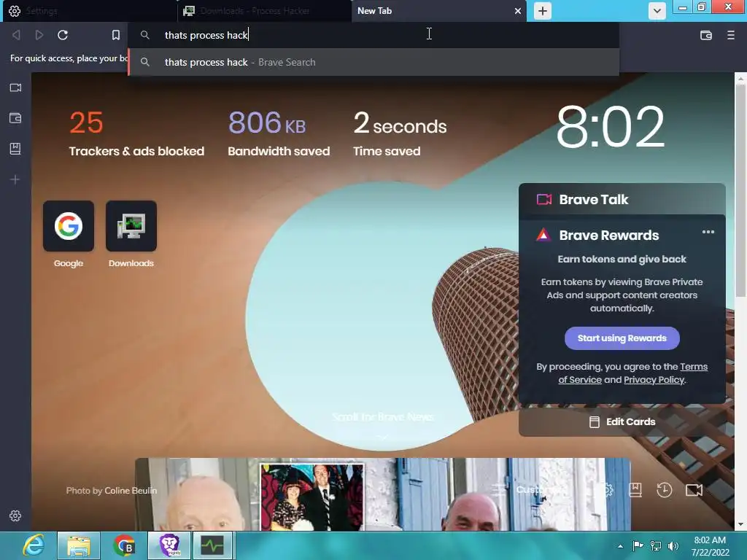The height and width of the screenshot is (560, 747).
Task: Open bookmarks icon in bottom page bar
Action: point(635,490)
